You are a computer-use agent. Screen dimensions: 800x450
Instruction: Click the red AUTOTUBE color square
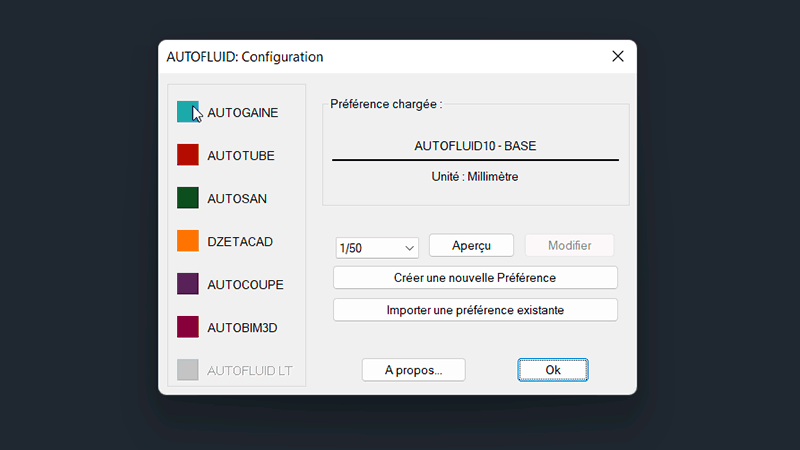click(x=188, y=155)
